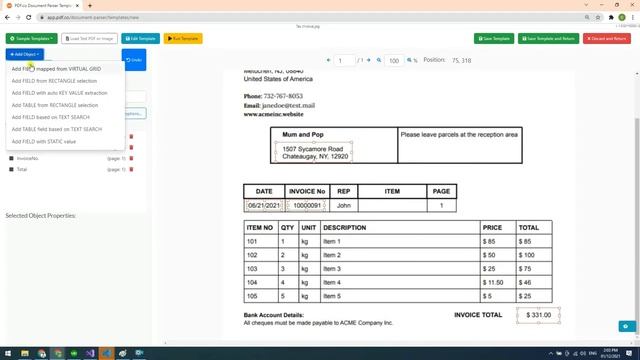Open Visual Studio Code from the taskbar
Screen dimensions: 640x360
pyautogui.click(x=107, y=353)
